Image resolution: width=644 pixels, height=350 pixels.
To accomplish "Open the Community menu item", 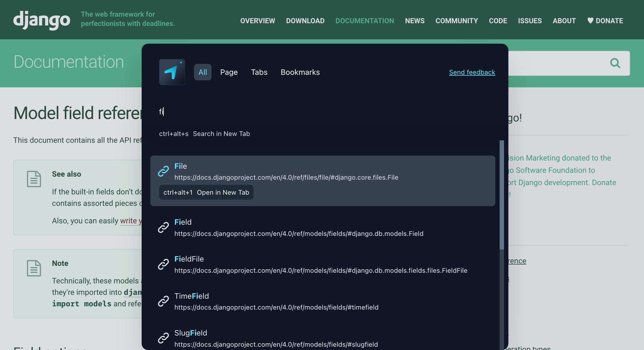I will coord(457,21).
